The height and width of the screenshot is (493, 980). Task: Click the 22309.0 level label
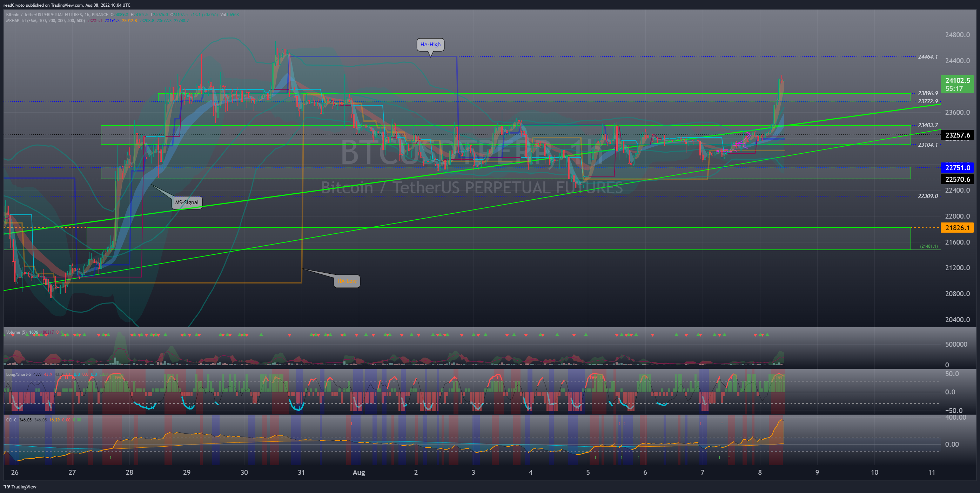928,196
